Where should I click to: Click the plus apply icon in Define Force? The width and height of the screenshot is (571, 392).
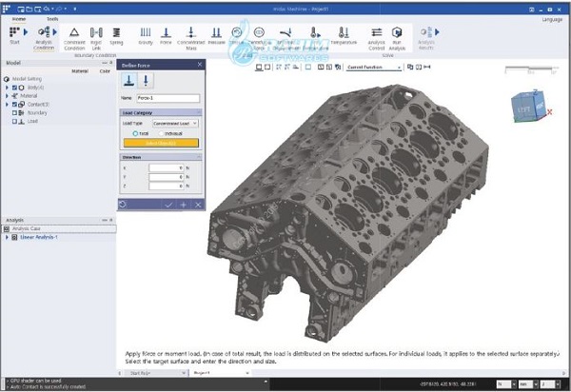pyautogui.click(x=183, y=205)
